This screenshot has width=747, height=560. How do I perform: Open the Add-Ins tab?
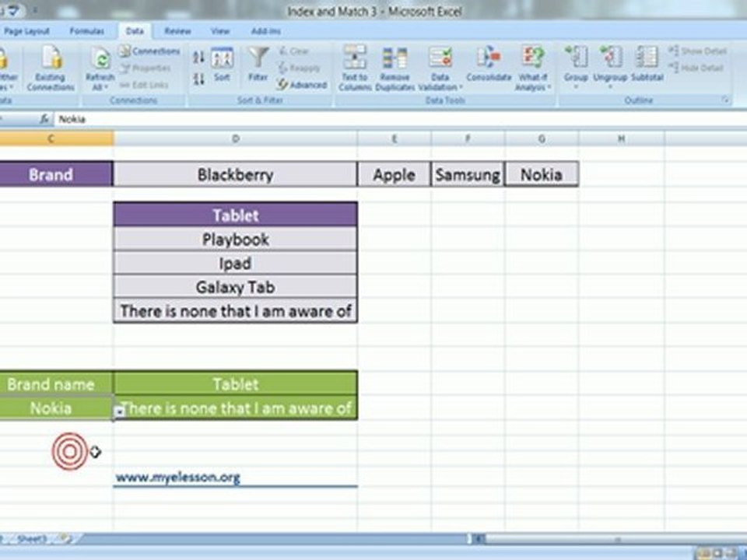tap(266, 31)
